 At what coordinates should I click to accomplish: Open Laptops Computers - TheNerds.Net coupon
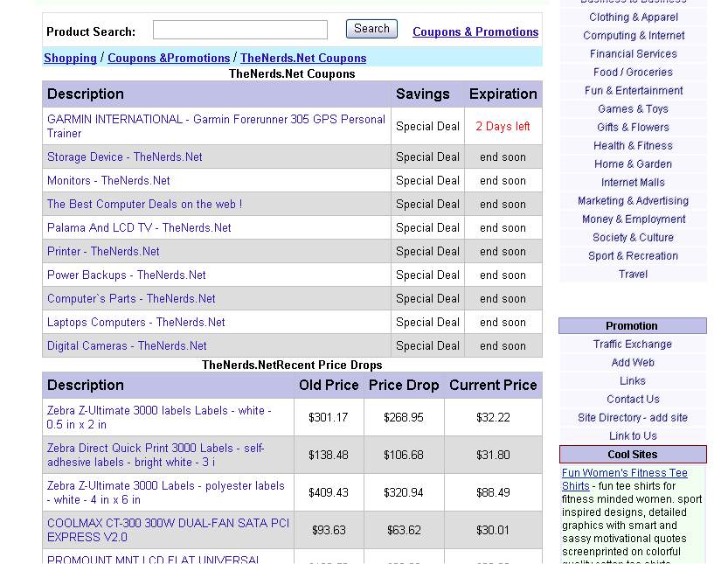pos(135,323)
